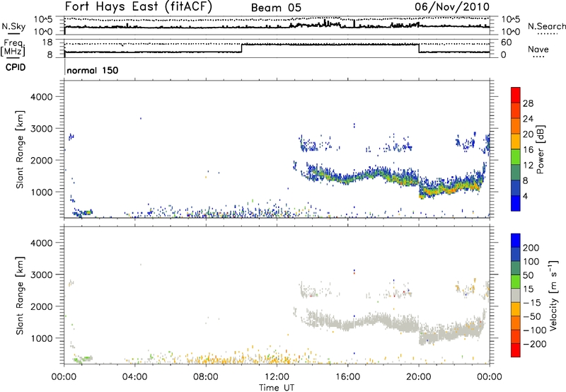Click the 'Freq. [MHz]' label

13,48
